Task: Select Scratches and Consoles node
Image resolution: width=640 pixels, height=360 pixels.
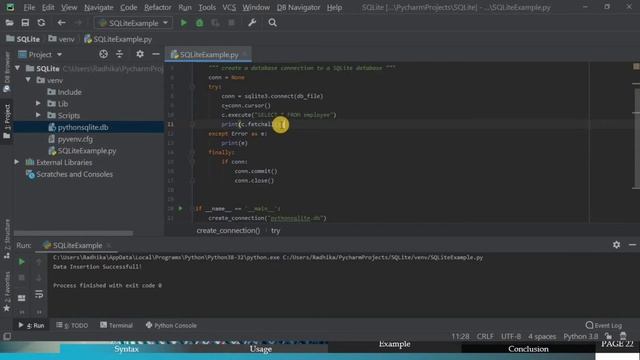Action: (x=69, y=174)
